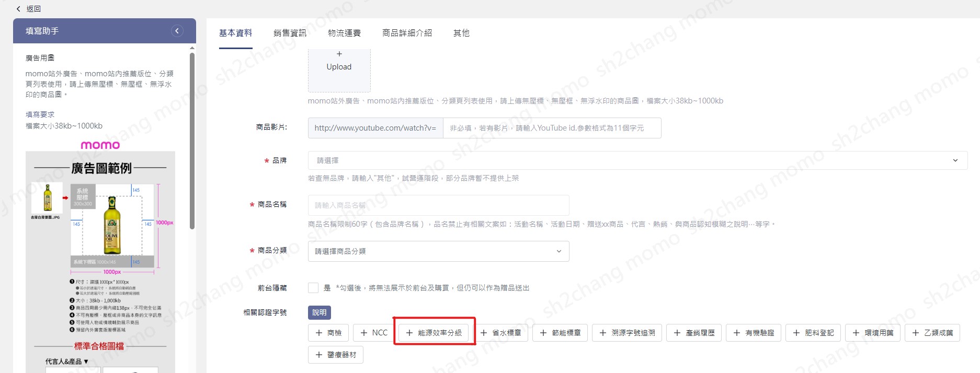
Task: Click the 肥料登記 button
Action: pos(813,333)
